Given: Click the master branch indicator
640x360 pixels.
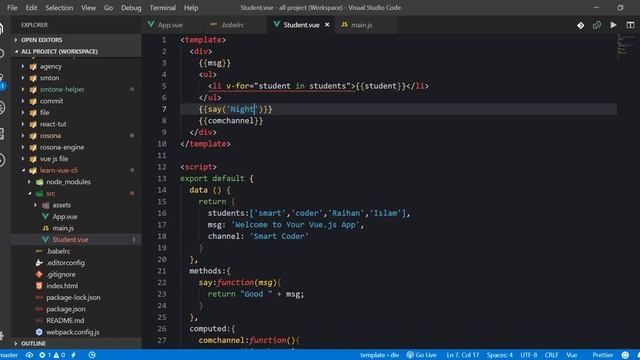Looking at the screenshot, I should [x=9, y=355].
